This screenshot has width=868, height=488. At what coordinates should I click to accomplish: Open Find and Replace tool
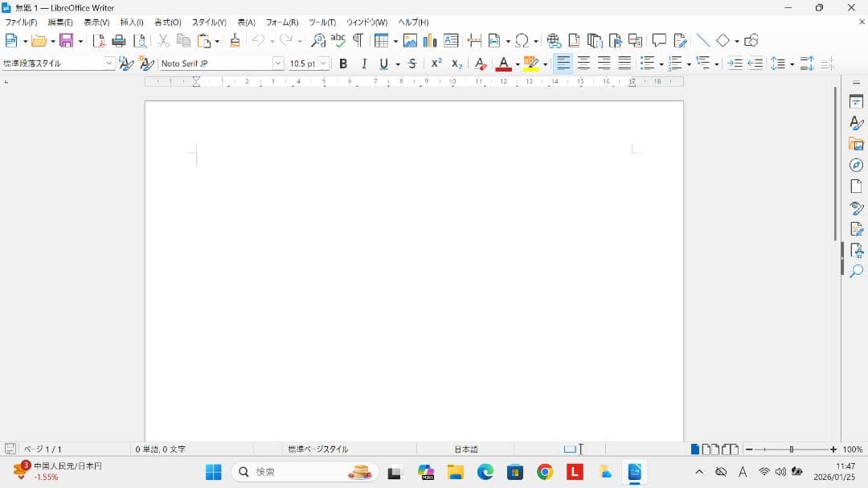318,41
